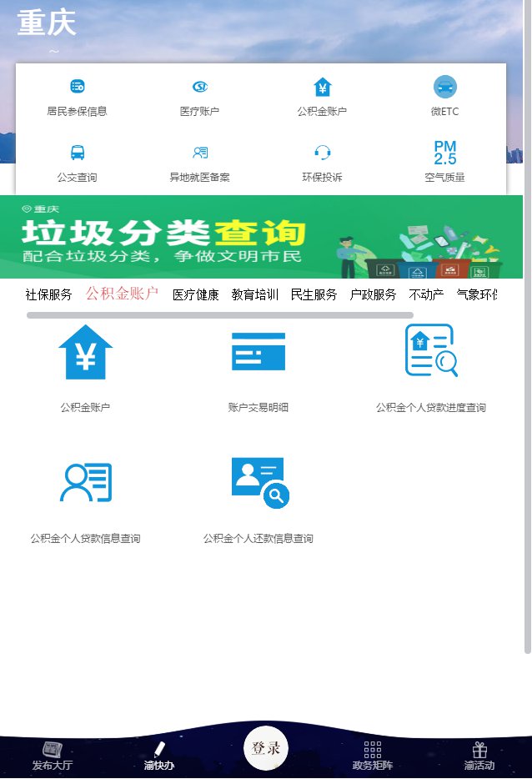
Task: Switch to the 民生服务 tab
Action: click(x=314, y=294)
